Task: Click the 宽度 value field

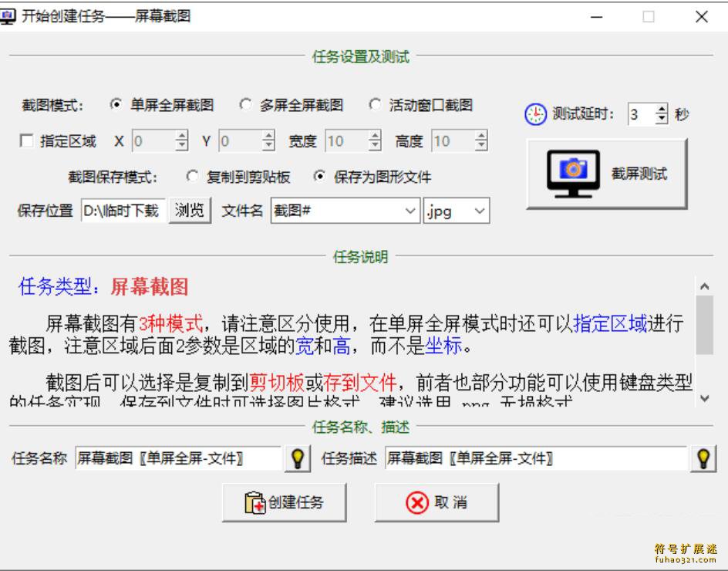Action: [x=347, y=140]
